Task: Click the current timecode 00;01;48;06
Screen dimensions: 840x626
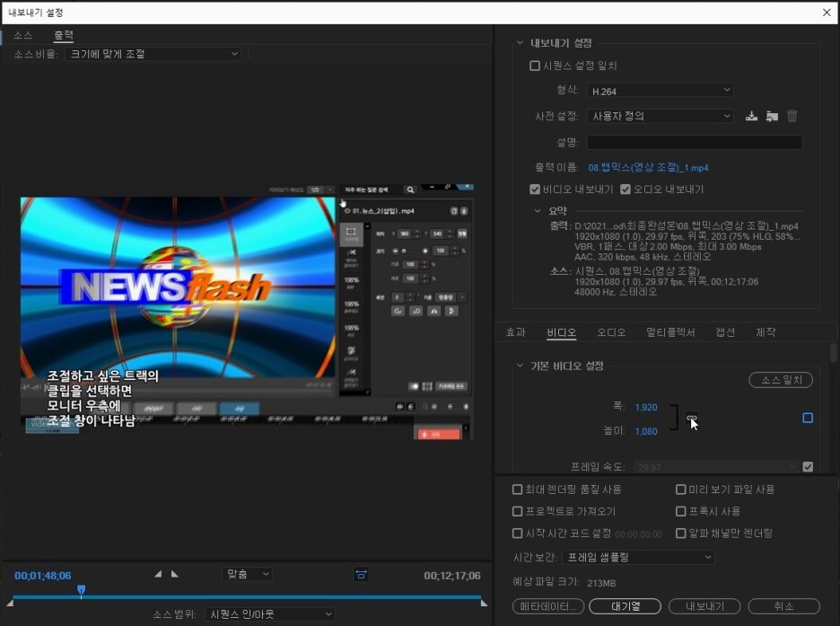Action: (x=43, y=576)
